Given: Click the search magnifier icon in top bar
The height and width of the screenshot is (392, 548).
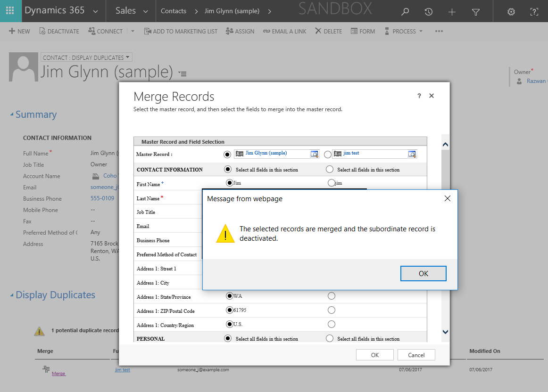Looking at the screenshot, I should [405, 12].
